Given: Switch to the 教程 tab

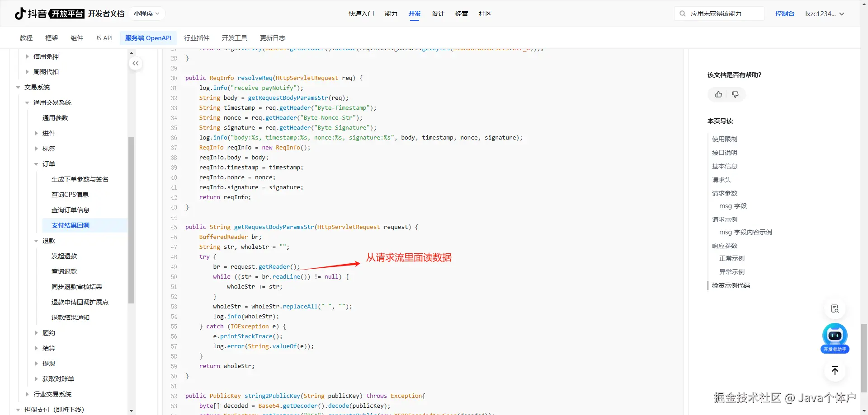Looking at the screenshot, I should point(26,38).
